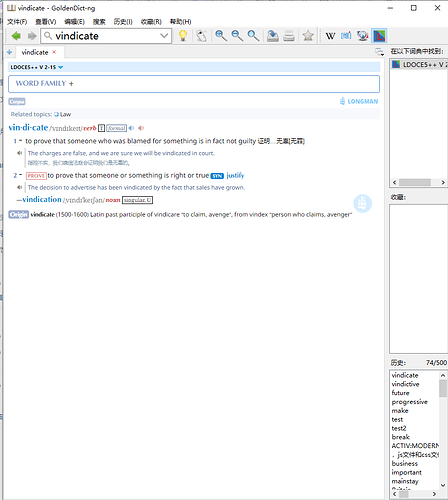Select business in the history list
Image resolution: width=448 pixels, height=500 pixels.
click(404, 464)
